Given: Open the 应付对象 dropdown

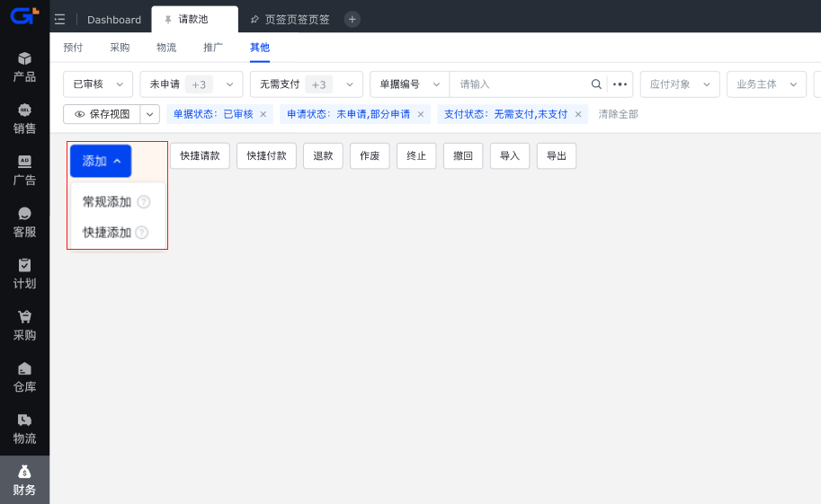Looking at the screenshot, I should click(679, 84).
